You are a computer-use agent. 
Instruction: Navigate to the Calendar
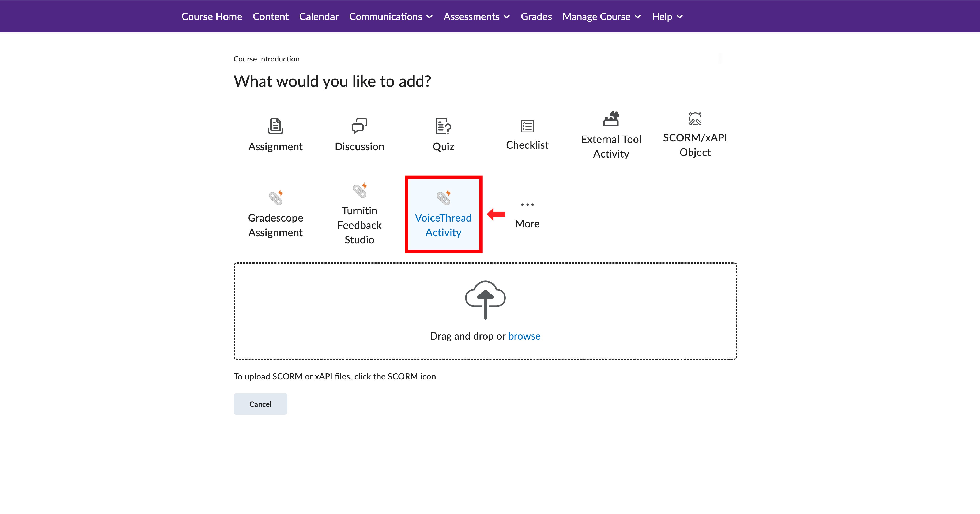click(x=318, y=16)
